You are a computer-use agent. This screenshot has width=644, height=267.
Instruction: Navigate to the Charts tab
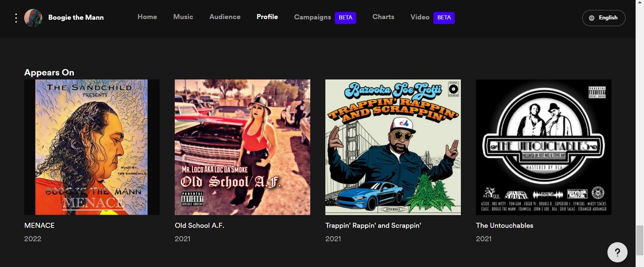(x=383, y=17)
